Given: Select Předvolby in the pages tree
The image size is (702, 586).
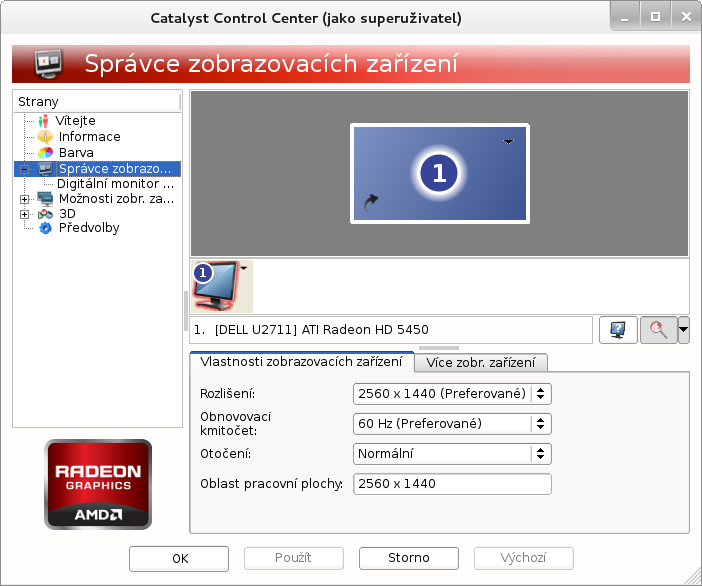Looking at the screenshot, I should pos(89,228).
